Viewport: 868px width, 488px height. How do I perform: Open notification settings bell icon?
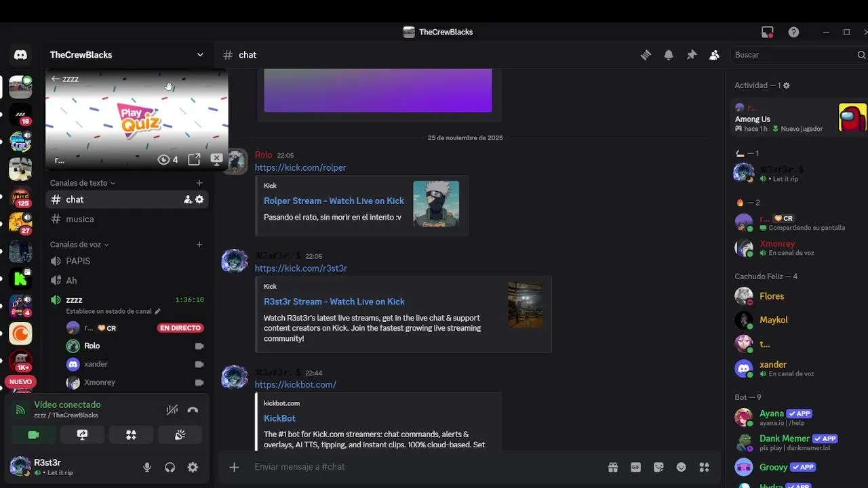(669, 55)
